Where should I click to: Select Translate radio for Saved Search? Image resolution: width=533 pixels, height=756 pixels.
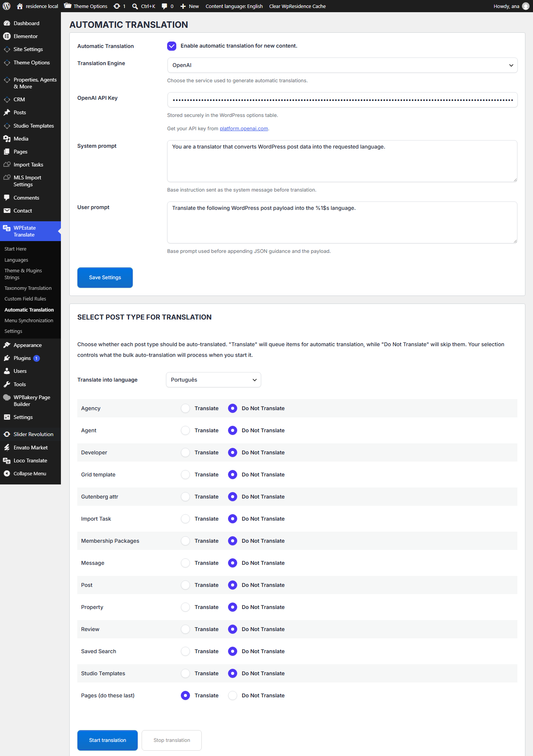pyautogui.click(x=185, y=651)
